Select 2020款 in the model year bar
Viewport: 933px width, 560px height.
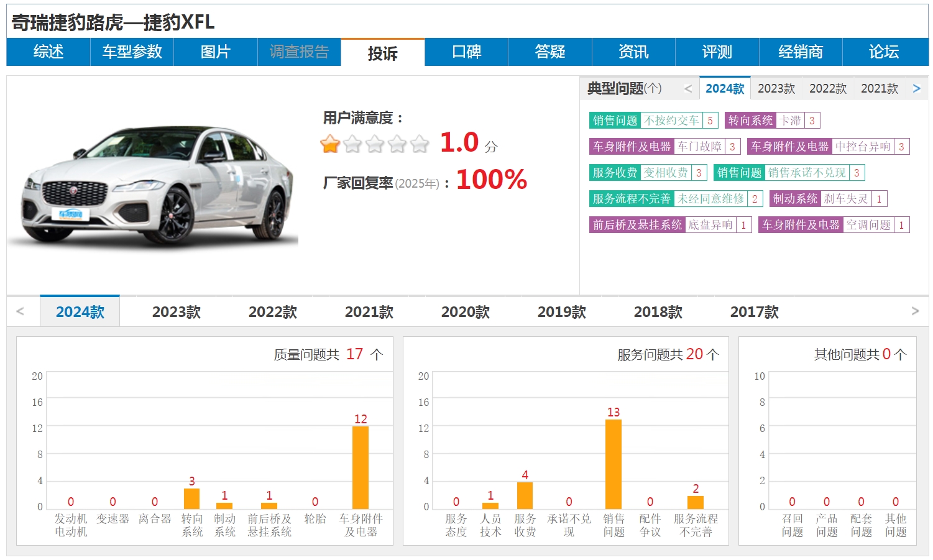click(465, 312)
